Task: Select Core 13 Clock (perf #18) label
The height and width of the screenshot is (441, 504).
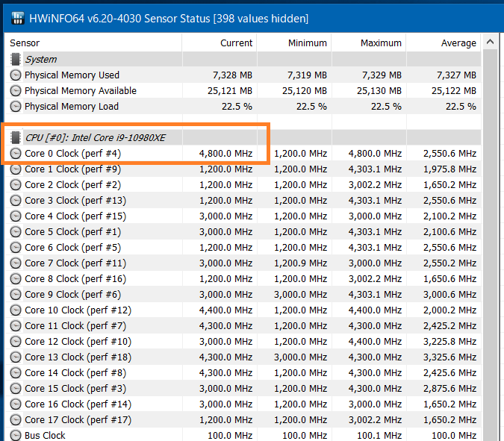Action: 78,357
